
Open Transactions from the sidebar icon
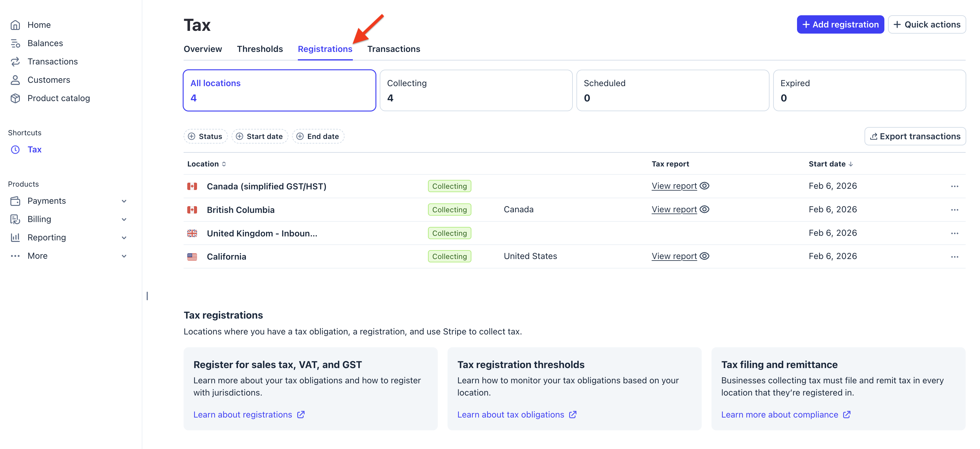click(15, 61)
